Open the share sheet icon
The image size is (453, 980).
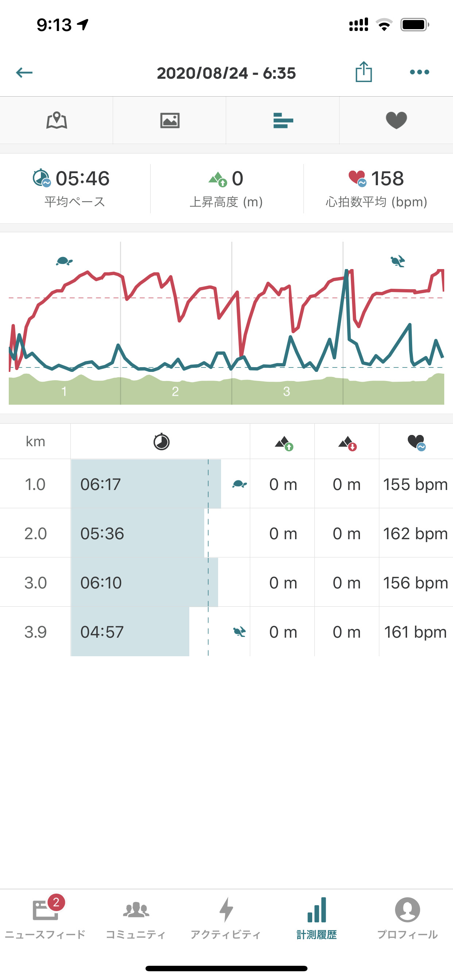364,72
